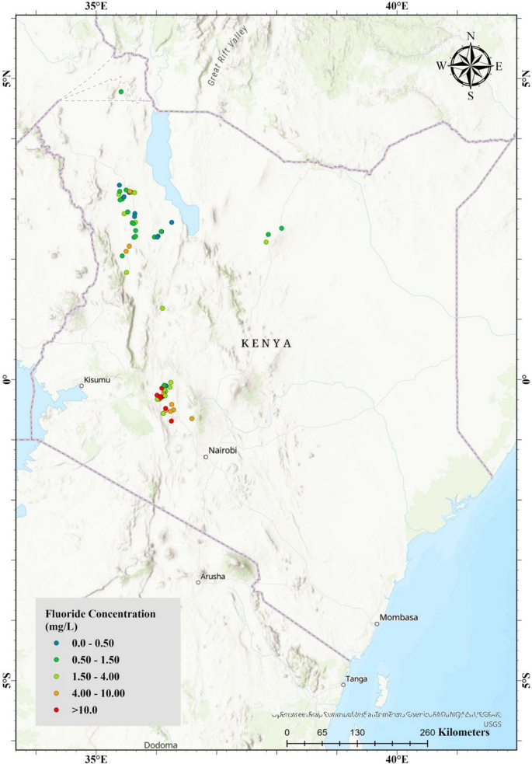
Task: Click the green sample point near 5°N
Action: click(120, 92)
